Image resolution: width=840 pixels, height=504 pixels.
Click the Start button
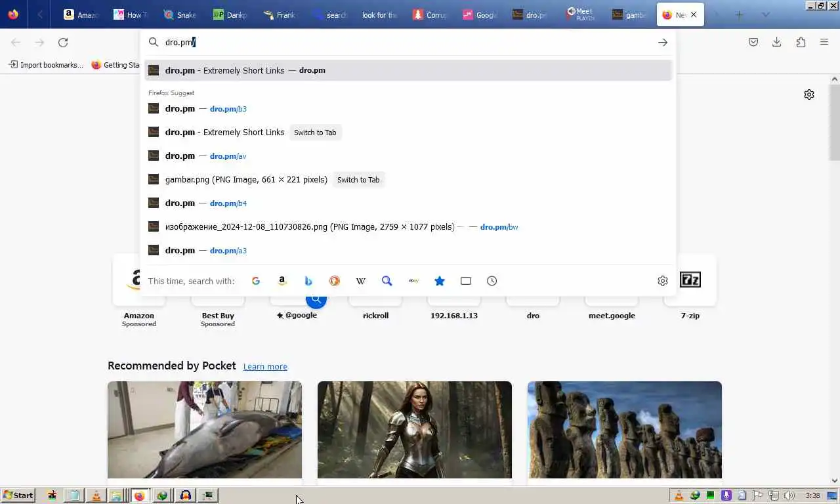tap(18, 495)
